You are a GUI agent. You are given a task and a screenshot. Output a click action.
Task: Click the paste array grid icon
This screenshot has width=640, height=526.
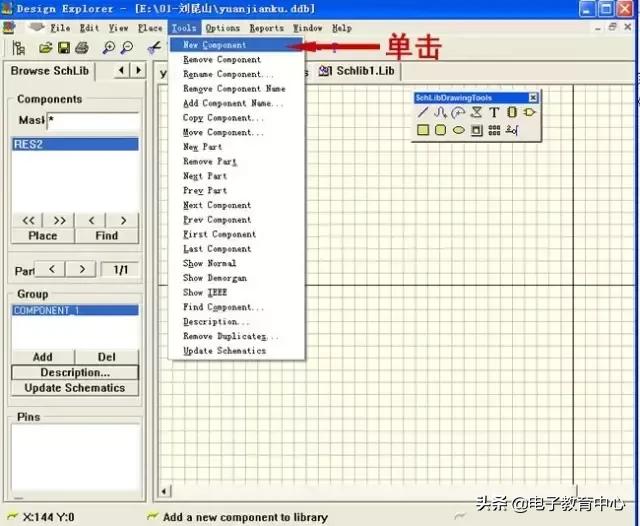point(494,130)
